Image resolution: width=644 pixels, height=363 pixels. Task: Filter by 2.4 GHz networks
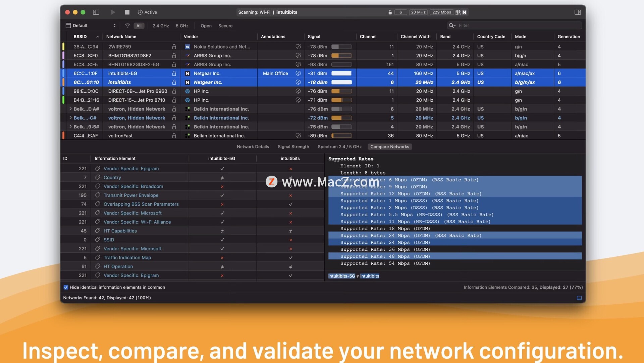161,26
